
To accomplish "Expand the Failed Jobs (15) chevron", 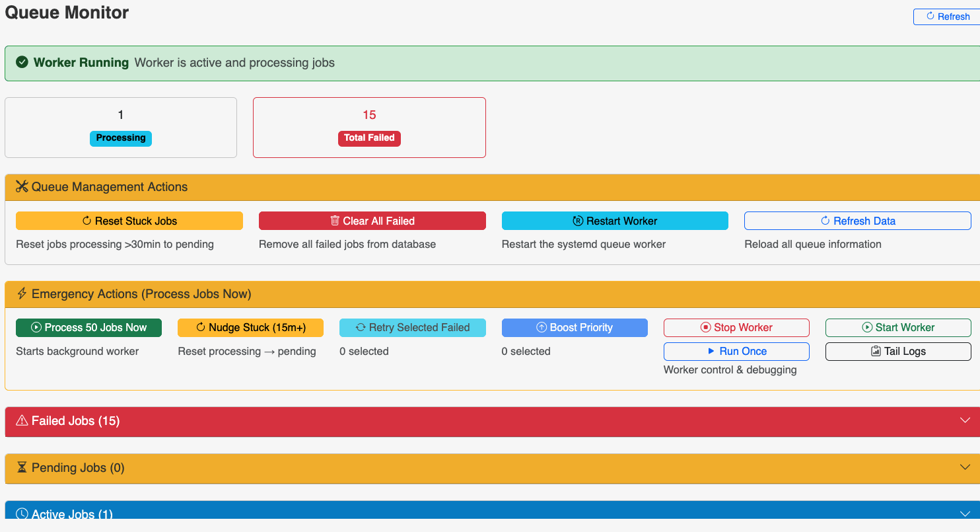I will pyautogui.click(x=965, y=420).
